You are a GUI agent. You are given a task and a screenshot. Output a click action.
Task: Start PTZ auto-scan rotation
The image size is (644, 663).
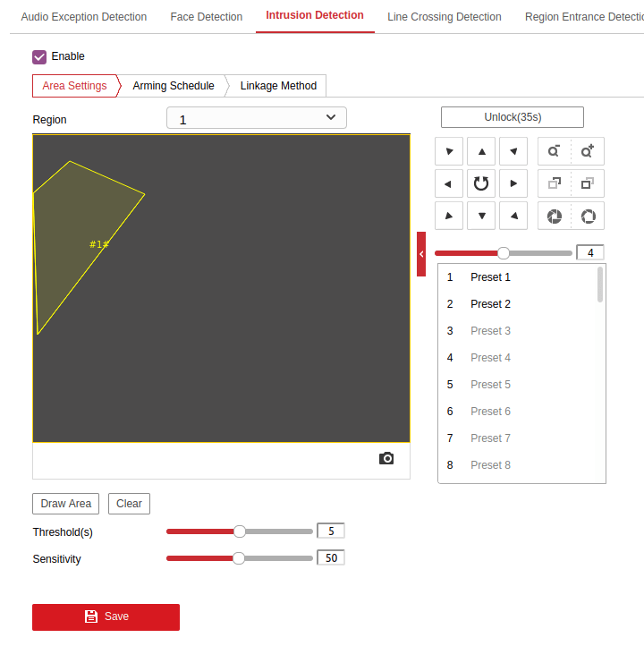(x=481, y=183)
